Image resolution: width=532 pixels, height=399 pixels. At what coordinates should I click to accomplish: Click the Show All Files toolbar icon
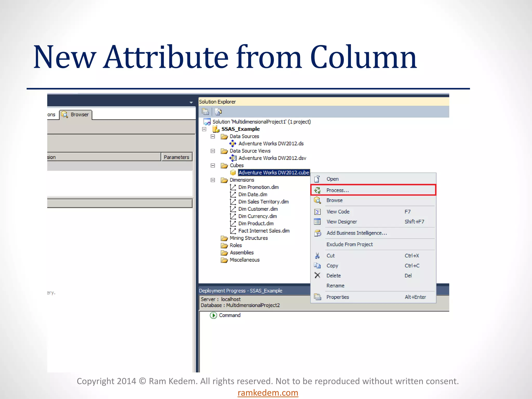click(x=218, y=112)
